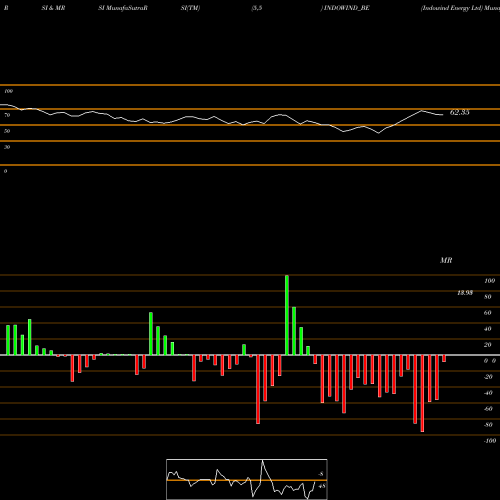
Task: Click the tallest green bar in MR histogram
Action: tap(287, 315)
